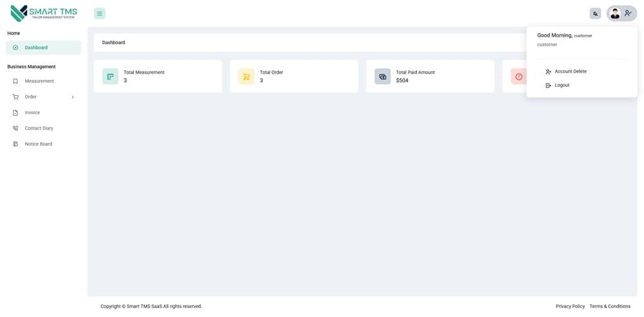Screen dimensions: 644x317
Task: Open the Privacy Policy link
Action: coord(570,306)
